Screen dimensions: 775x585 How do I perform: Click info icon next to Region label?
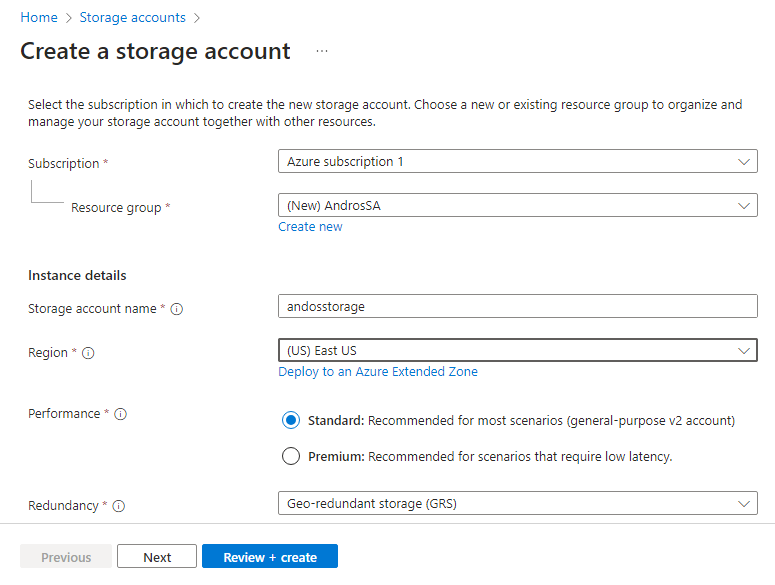coord(89,353)
